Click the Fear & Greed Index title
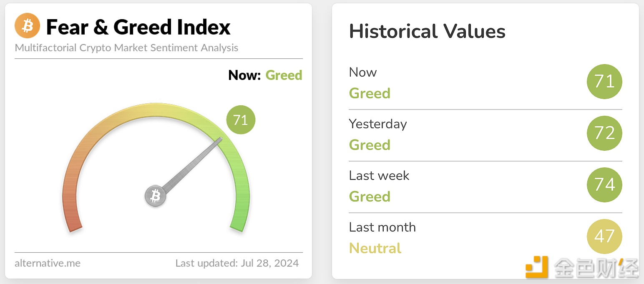The height and width of the screenshot is (284, 644). [138, 27]
